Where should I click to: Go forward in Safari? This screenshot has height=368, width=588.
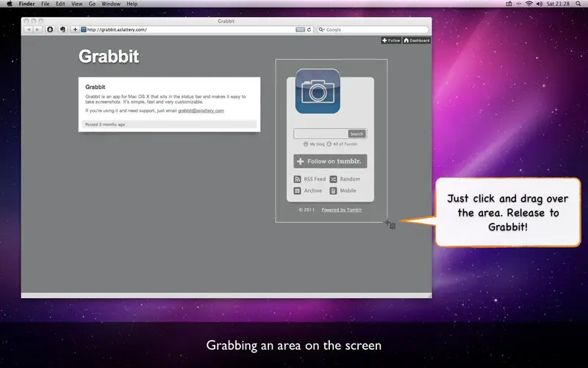(x=37, y=29)
